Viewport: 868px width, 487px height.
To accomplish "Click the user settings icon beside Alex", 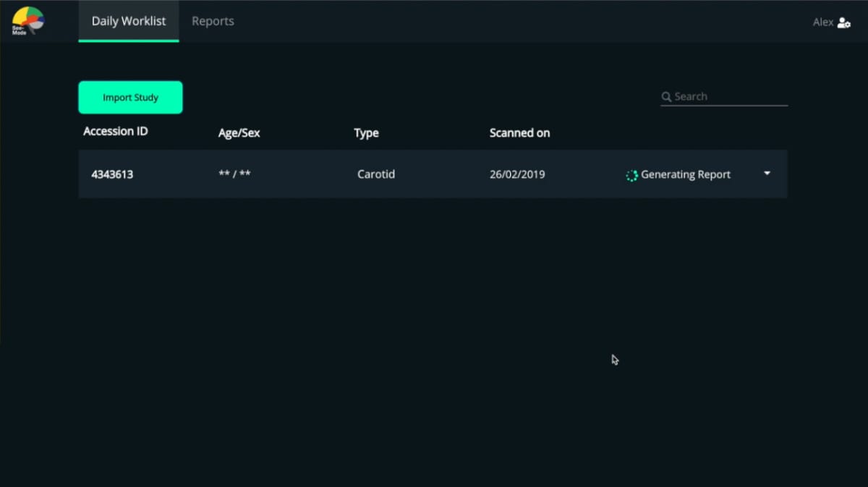I will [843, 22].
